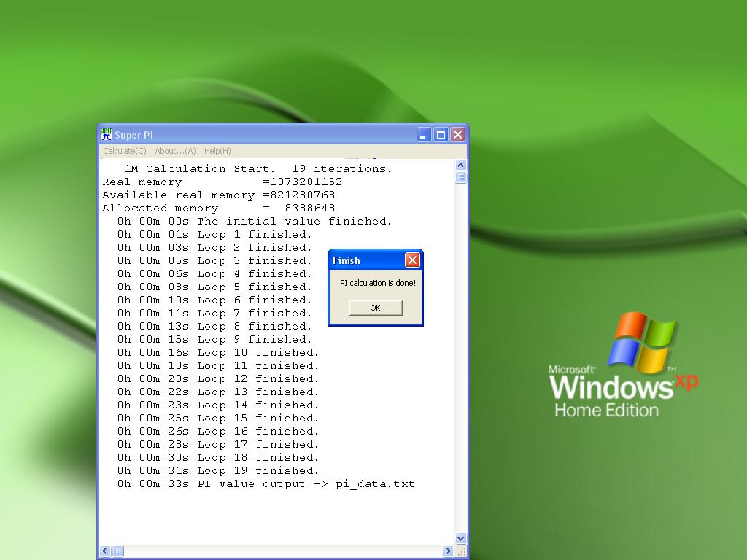Click the window resize grip corner
This screenshot has height=560, width=747.
pyautogui.click(x=461, y=551)
